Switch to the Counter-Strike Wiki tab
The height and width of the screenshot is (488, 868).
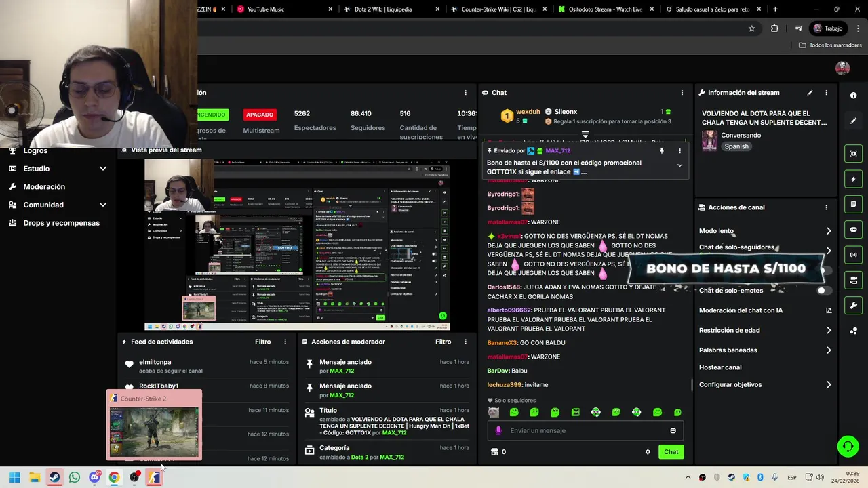click(498, 9)
